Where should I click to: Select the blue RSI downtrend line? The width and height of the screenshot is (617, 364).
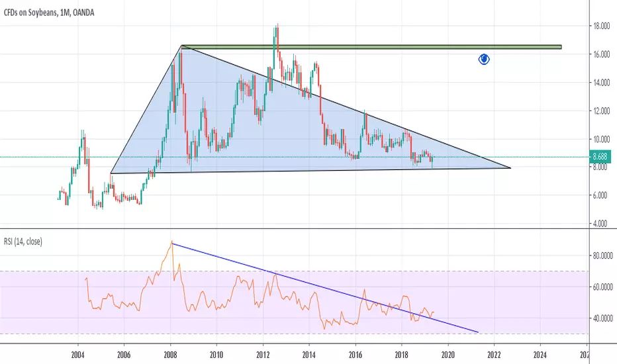(x=325, y=288)
